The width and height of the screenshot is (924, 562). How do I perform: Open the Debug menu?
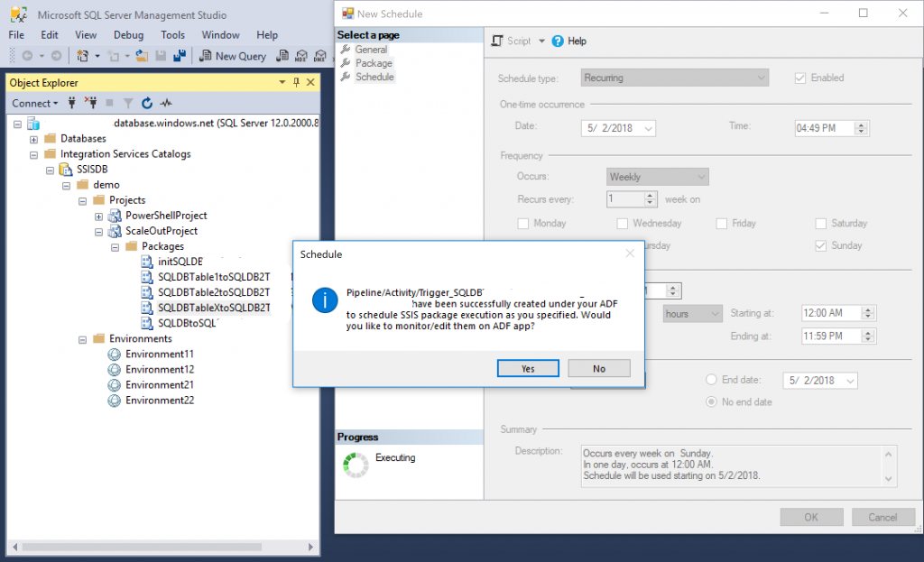coord(128,35)
